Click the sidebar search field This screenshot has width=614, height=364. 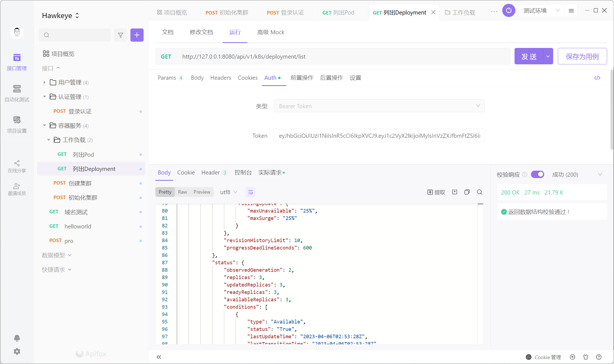pyautogui.click(x=75, y=35)
